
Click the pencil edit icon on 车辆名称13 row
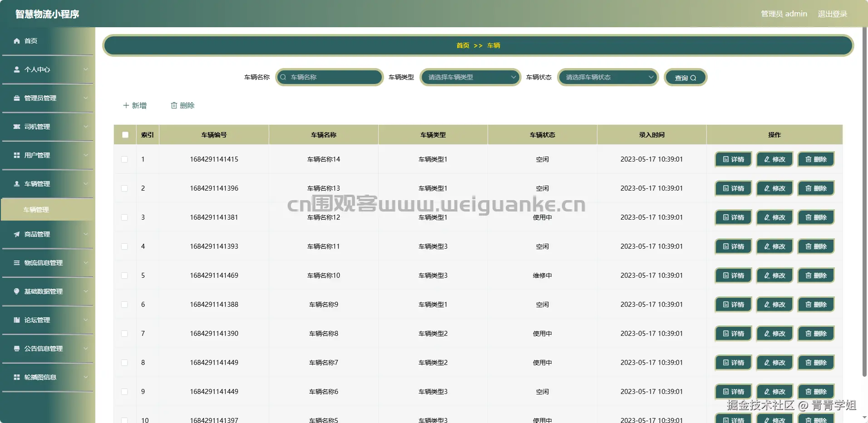point(766,188)
